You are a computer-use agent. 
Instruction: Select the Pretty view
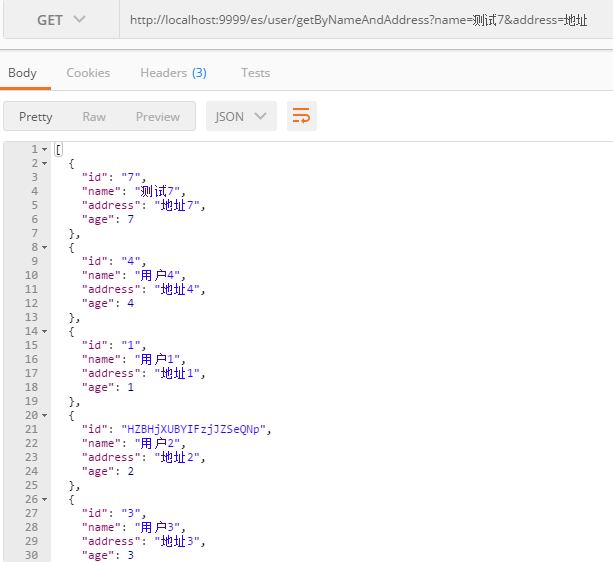pos(36,116)
